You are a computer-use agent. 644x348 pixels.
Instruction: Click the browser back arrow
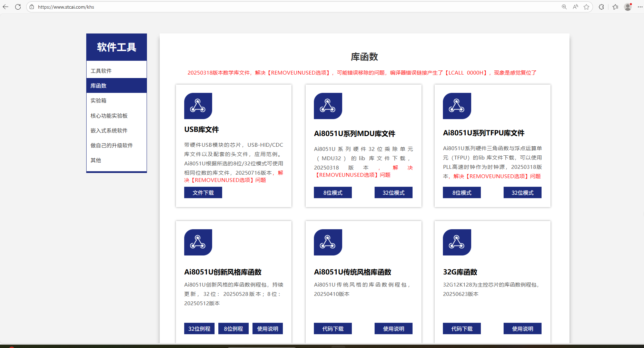pos(6,7)
